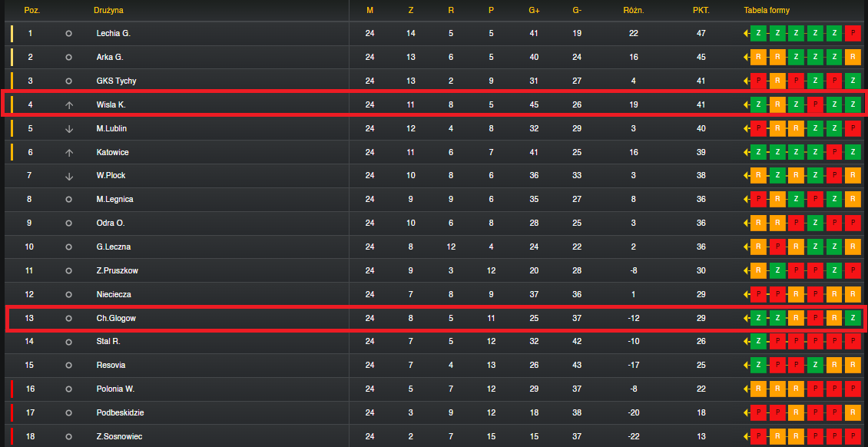
Task: Select the Nieciecza table row
Action: [x=434, y=294]
